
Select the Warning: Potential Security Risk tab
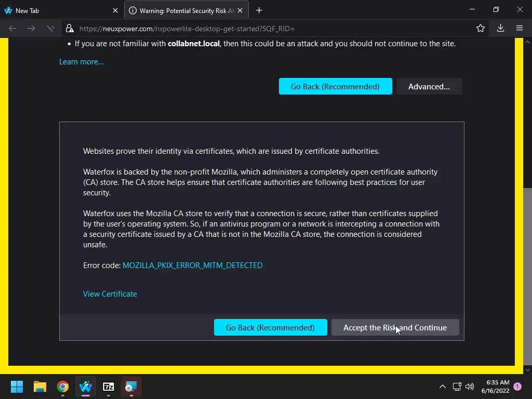pyautogui.click(x=187, y=10)
